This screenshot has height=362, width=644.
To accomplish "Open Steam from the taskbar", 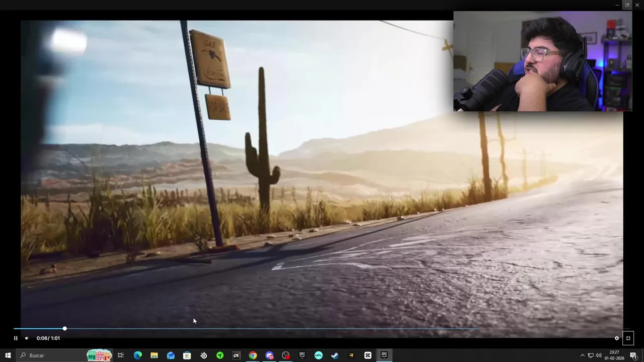I will tap(335, 355).
